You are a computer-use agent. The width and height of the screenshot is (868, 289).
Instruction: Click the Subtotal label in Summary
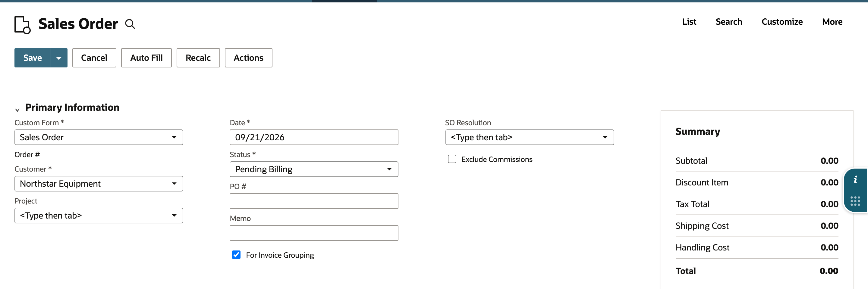click(x=691, y=161)
